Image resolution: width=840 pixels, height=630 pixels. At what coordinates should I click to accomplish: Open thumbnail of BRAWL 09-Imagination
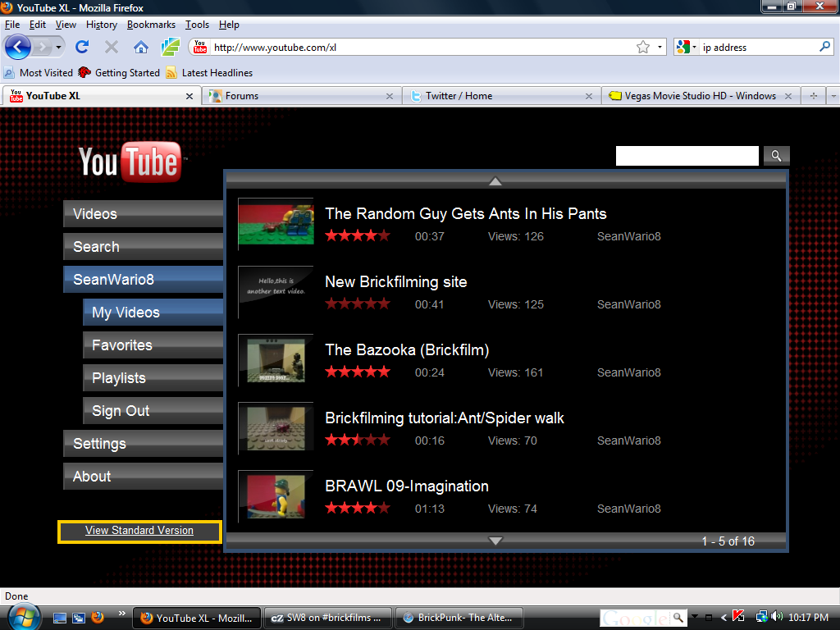[276, 496]
